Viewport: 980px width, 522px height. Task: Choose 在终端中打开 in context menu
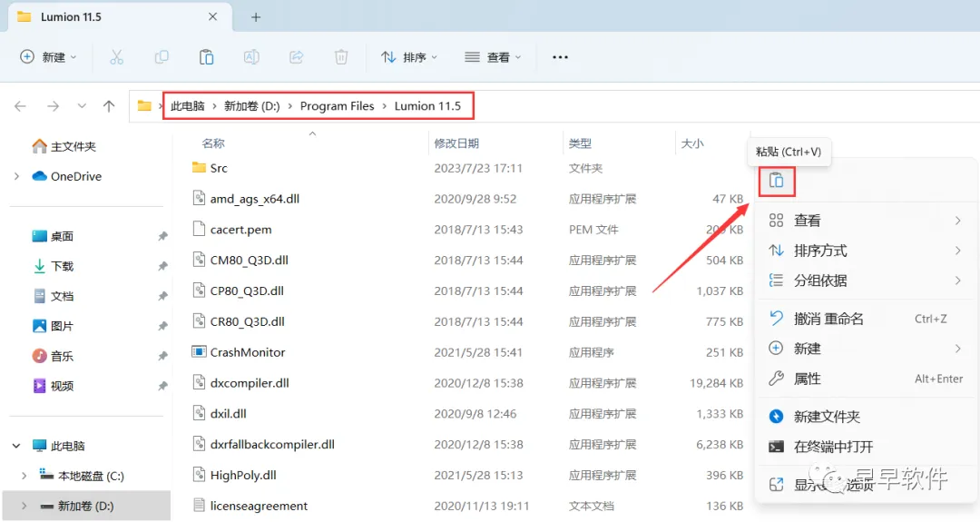(866, 447)
